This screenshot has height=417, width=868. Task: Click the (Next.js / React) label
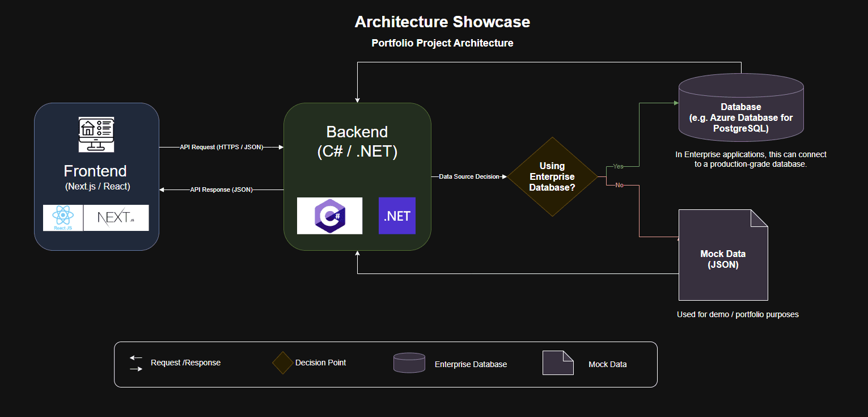tap(98, 186)
